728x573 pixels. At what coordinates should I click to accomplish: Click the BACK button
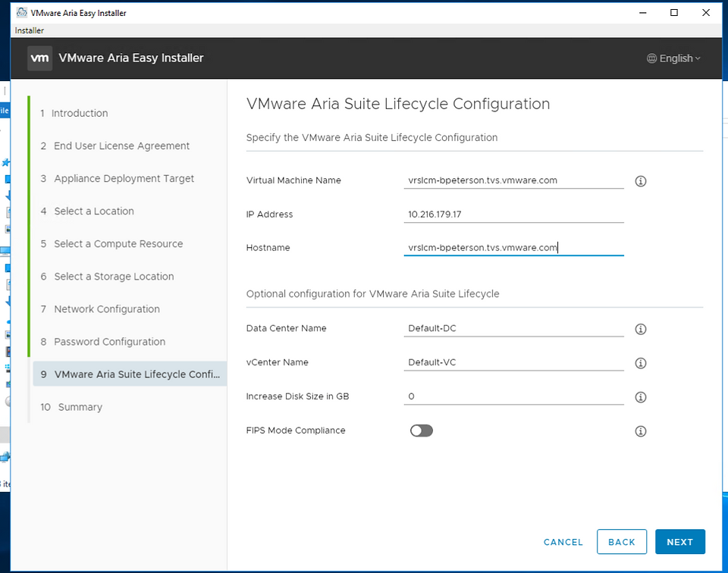point(621,541)
